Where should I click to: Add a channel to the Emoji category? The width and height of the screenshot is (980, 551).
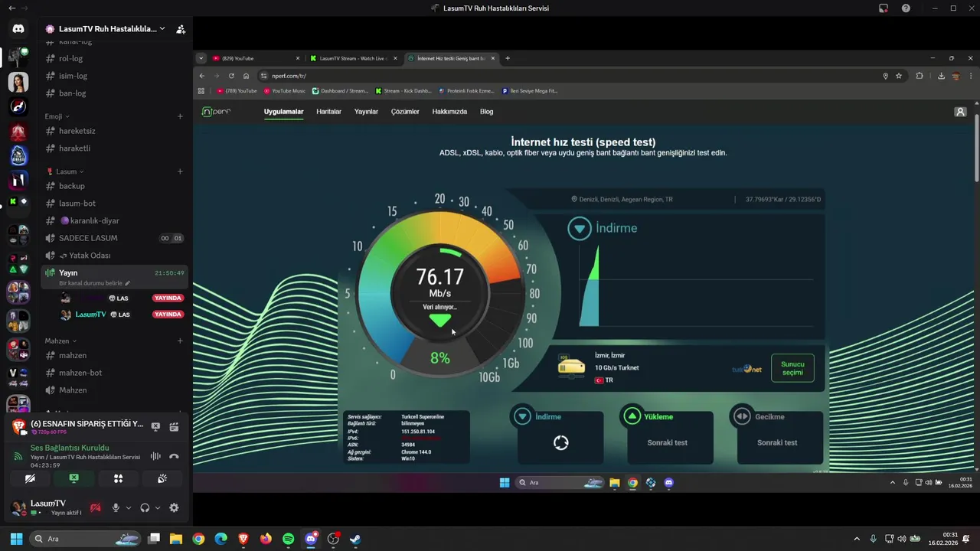pos(180,116)
